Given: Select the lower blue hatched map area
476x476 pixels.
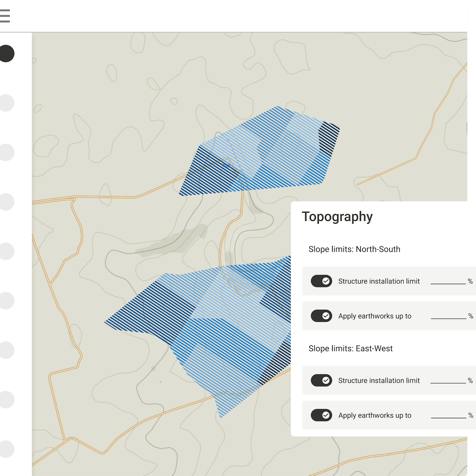Looking at the screenshot, I should point(215,325).
